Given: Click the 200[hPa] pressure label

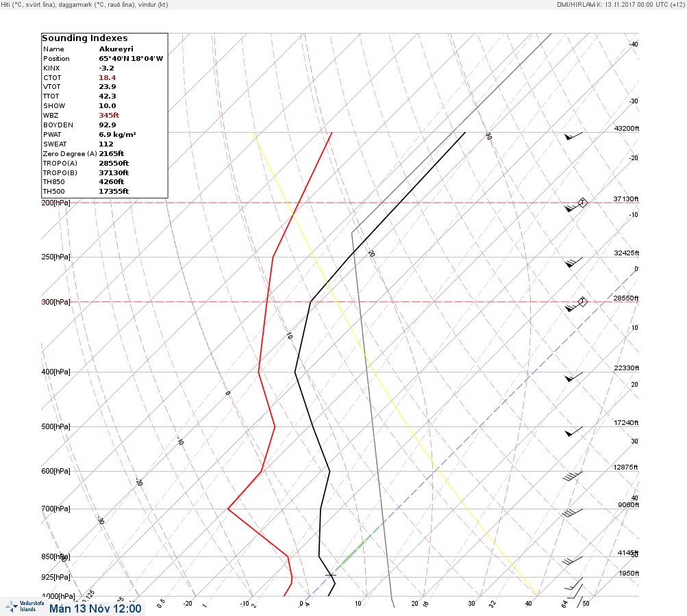Looking at the screenshot, I should click(55, 203).
